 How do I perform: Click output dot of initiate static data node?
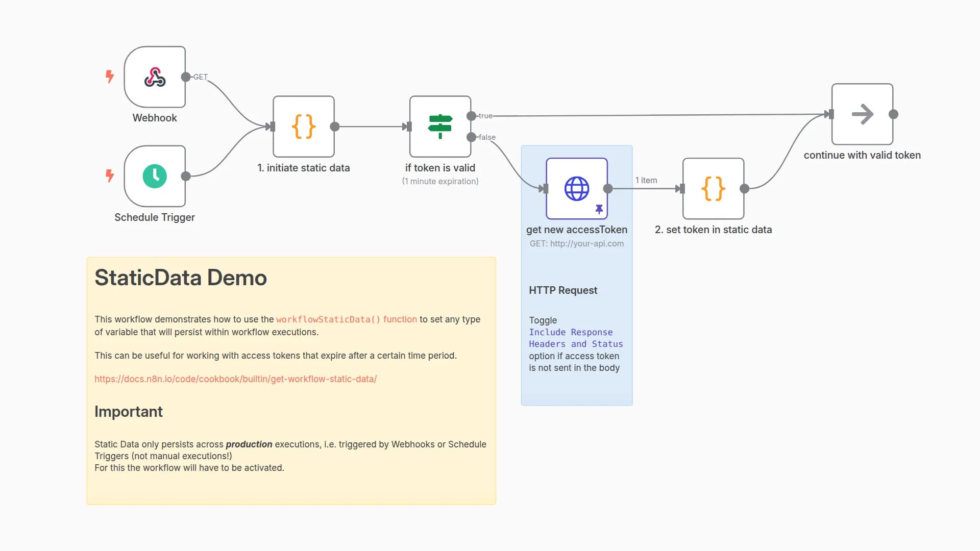coord(335,127)
